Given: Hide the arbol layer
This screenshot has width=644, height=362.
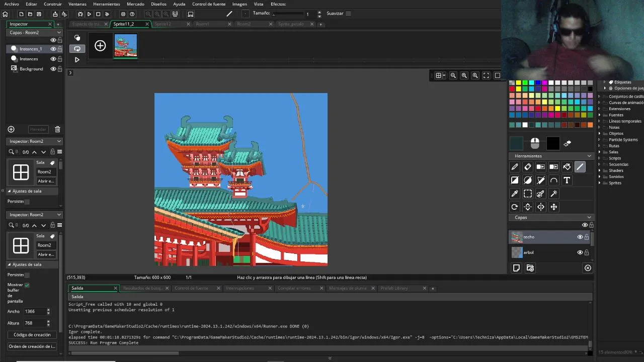Looking at the screenshot, I should 580,252.
